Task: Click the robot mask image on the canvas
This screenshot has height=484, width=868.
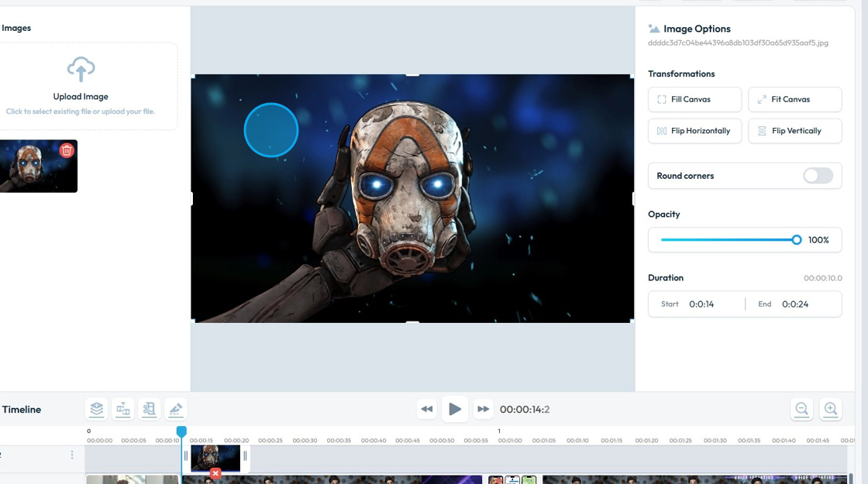Action: coord(412,198)
